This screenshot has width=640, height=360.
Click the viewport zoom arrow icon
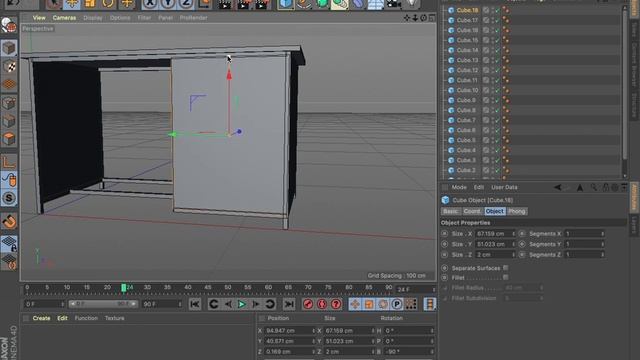click(x=415, y=18)
